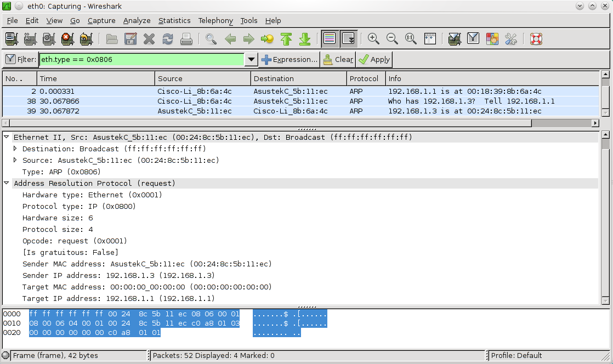Open the Go menu
The width and height of the screenshot is (613, 364).
(x=75, y=21)
